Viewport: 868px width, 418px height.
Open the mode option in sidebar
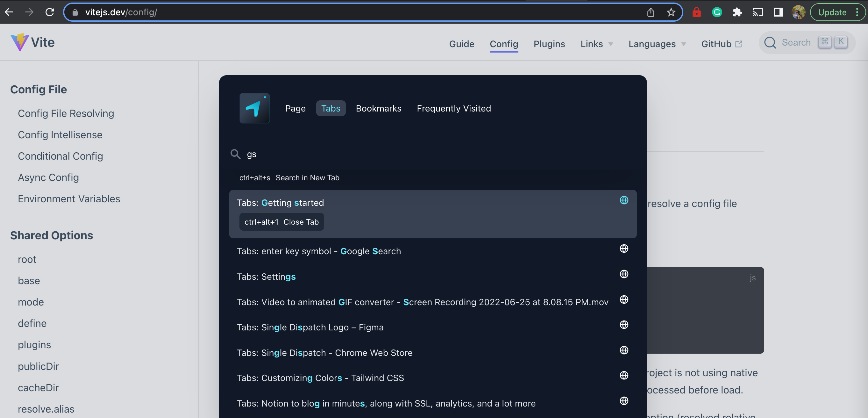coord(31,302)
